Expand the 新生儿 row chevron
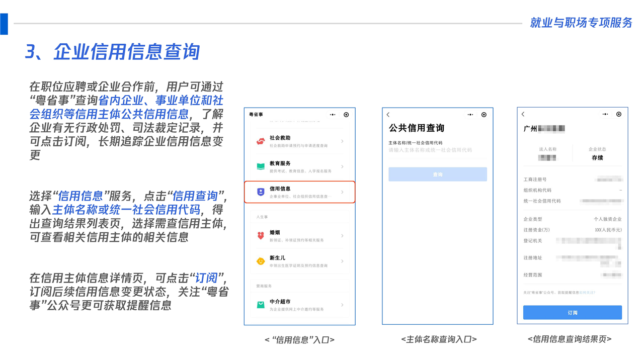The height and width of the screenshot is (362, 644). tap(343, 261)
